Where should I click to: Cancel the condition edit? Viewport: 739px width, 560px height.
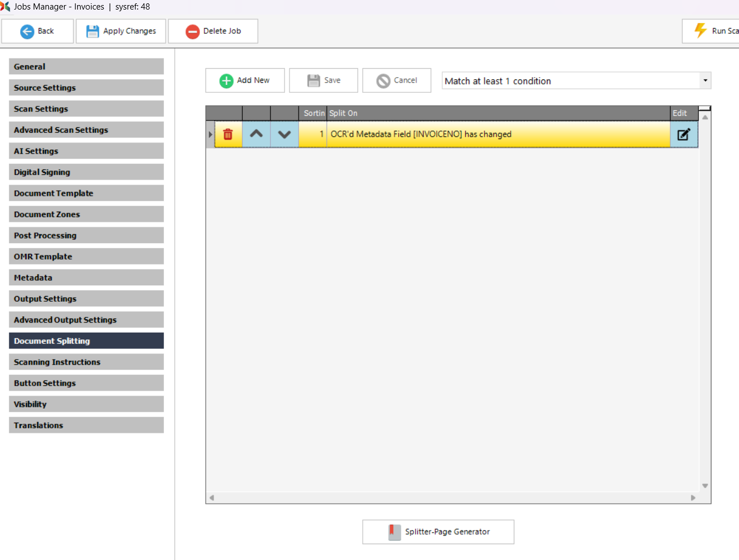tap(397, 80)
